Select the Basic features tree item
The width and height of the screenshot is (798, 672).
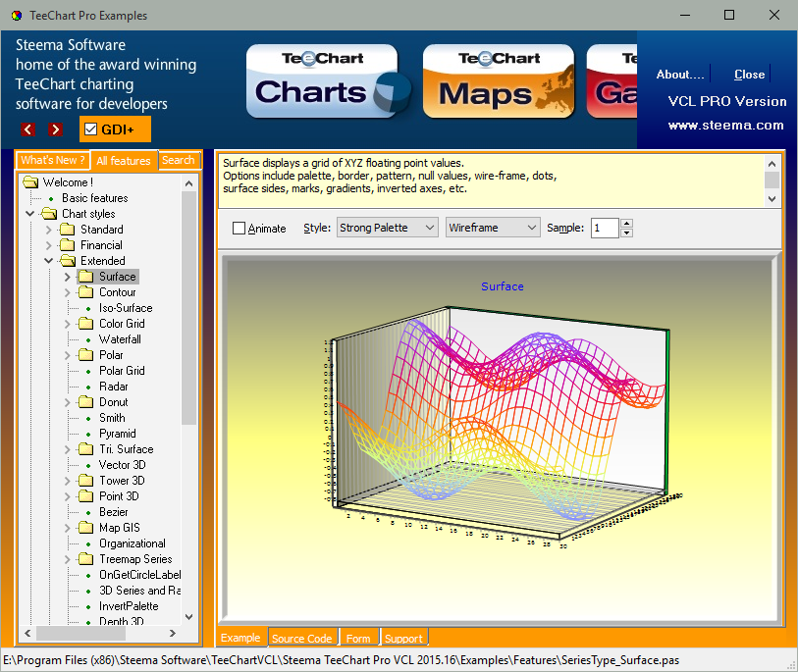coord(94,198)
